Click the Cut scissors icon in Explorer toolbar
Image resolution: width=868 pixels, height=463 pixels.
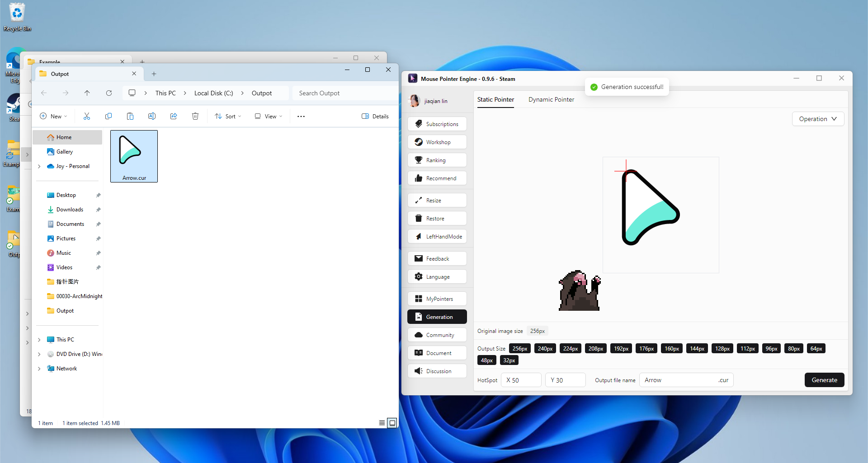87,117
